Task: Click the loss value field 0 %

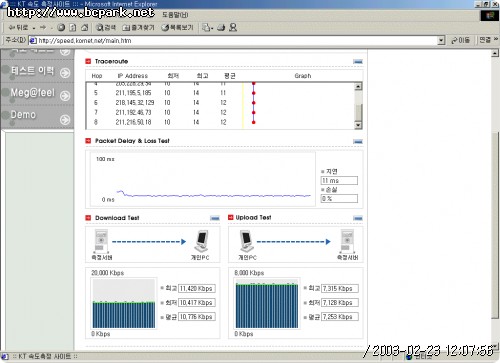Action: [x=339, y=199]
